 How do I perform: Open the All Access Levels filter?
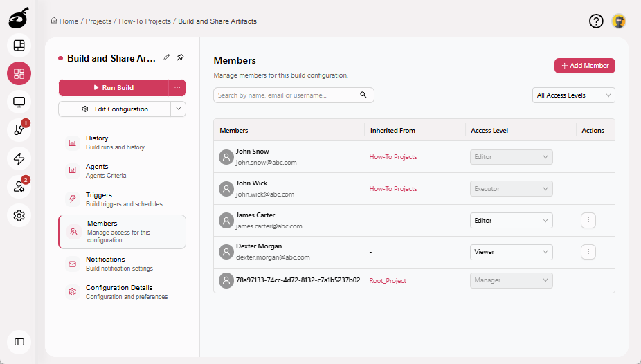[x=574, y=95]
